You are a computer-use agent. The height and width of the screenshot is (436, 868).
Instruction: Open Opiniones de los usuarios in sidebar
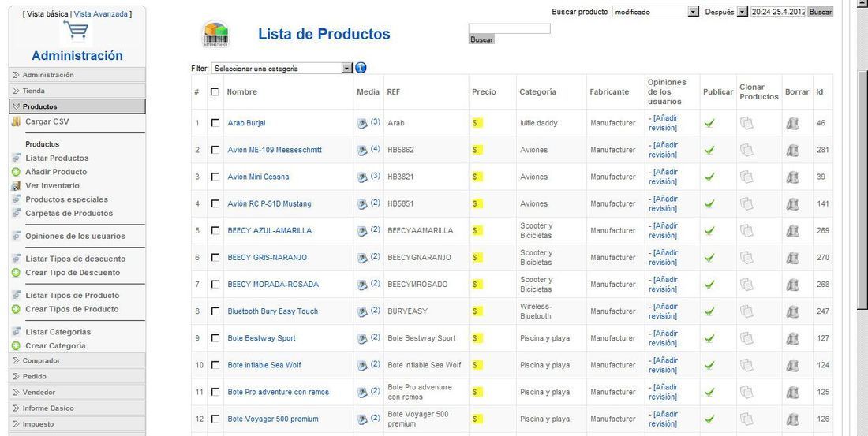point(75,237)
